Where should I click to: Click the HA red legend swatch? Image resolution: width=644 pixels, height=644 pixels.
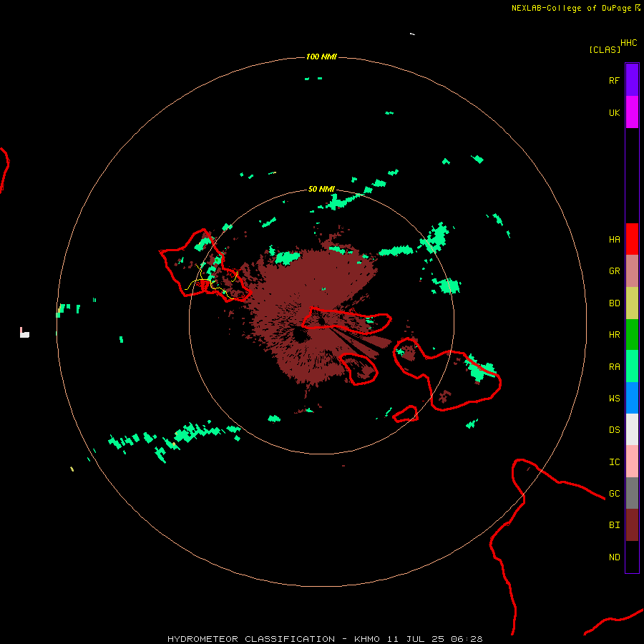pyautogui.click(x=632, y=239)
